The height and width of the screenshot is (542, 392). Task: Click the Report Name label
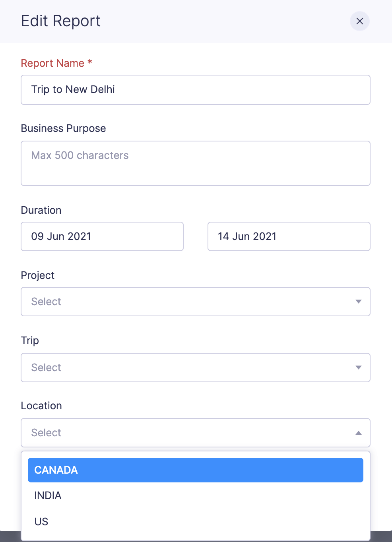[x=56, y=63]
